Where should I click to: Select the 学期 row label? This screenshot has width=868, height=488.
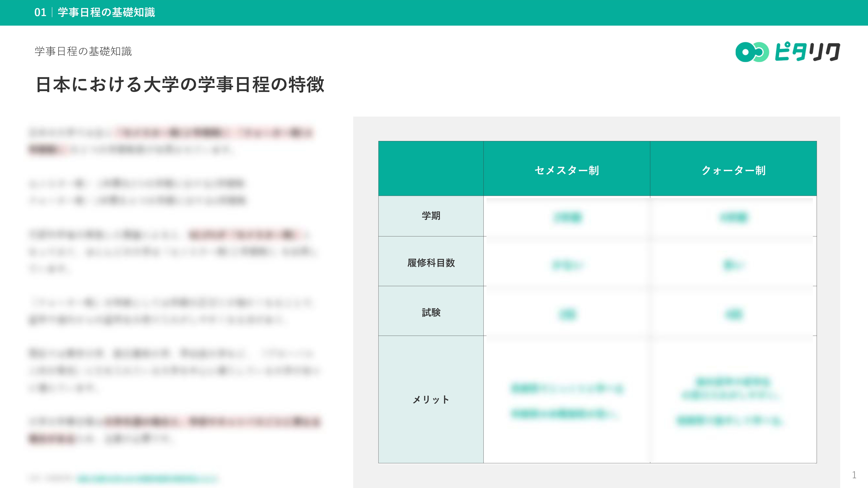431,216
